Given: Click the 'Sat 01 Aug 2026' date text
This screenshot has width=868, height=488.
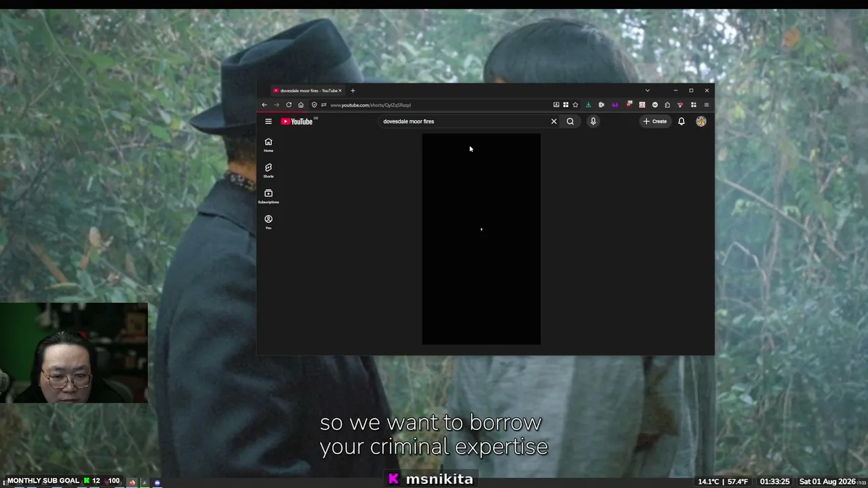Looking at the screenshot, I should click(827, 481).
